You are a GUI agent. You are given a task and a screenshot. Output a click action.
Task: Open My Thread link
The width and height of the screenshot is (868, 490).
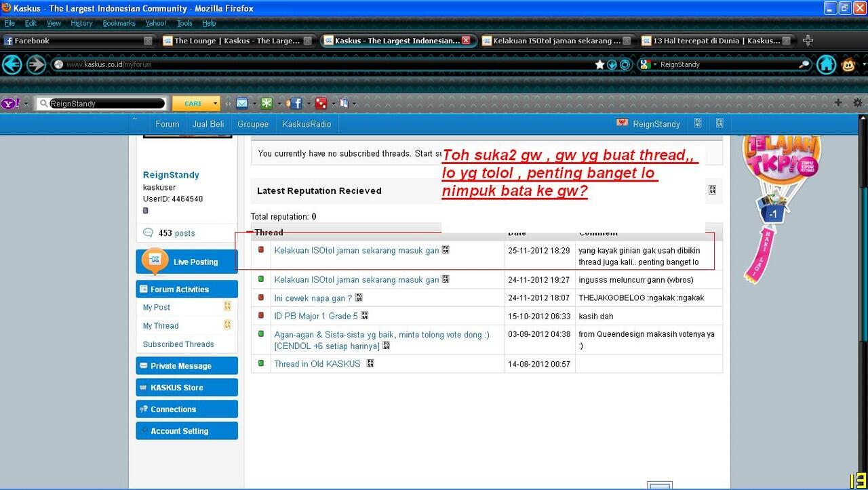(161, 326)
